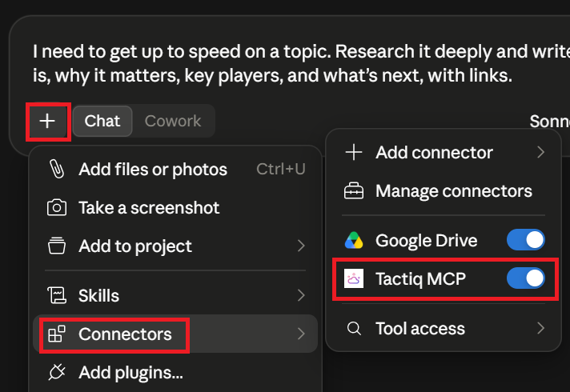
Task: Open Add to project submenu
Action: coord(175,246)
